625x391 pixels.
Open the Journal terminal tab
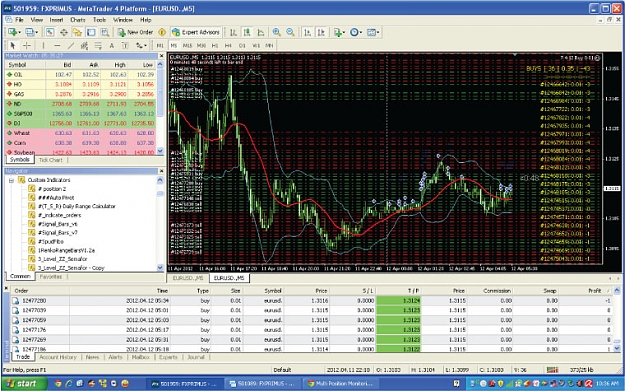point(196,357)
